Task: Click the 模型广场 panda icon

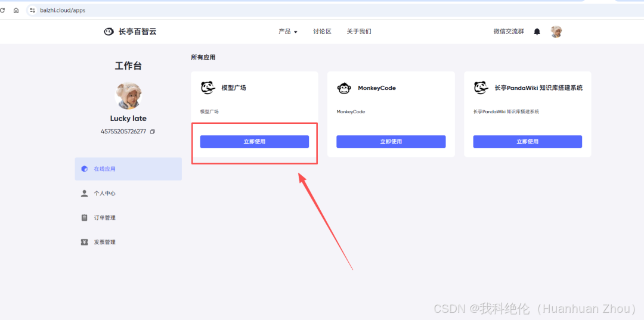Action: (x=208, y=88)
